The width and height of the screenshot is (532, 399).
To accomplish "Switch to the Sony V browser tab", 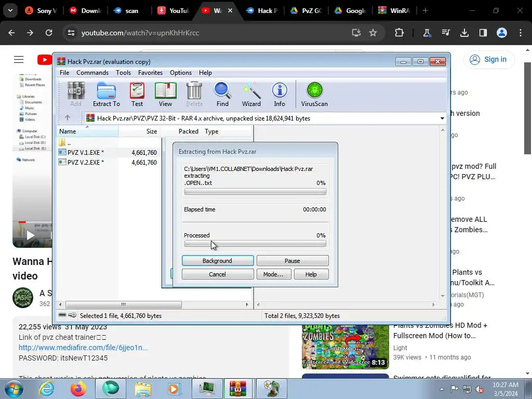I will [x=41, y=10].
